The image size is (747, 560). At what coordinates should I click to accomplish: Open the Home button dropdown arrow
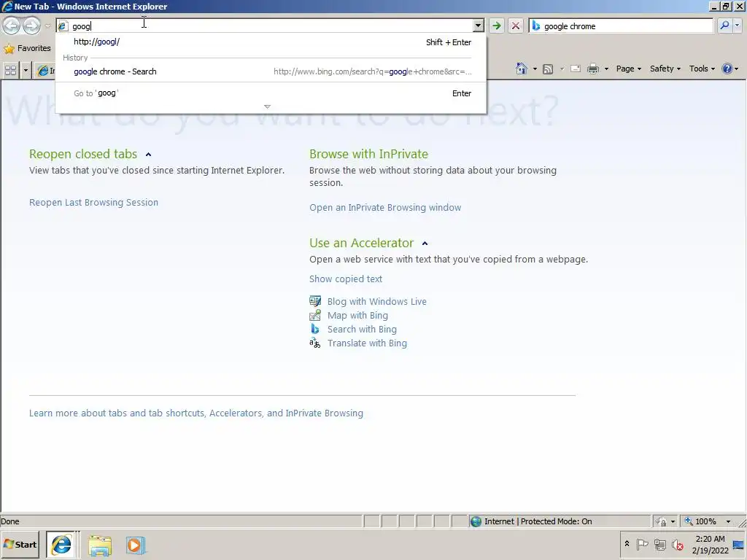click(535, 69)
